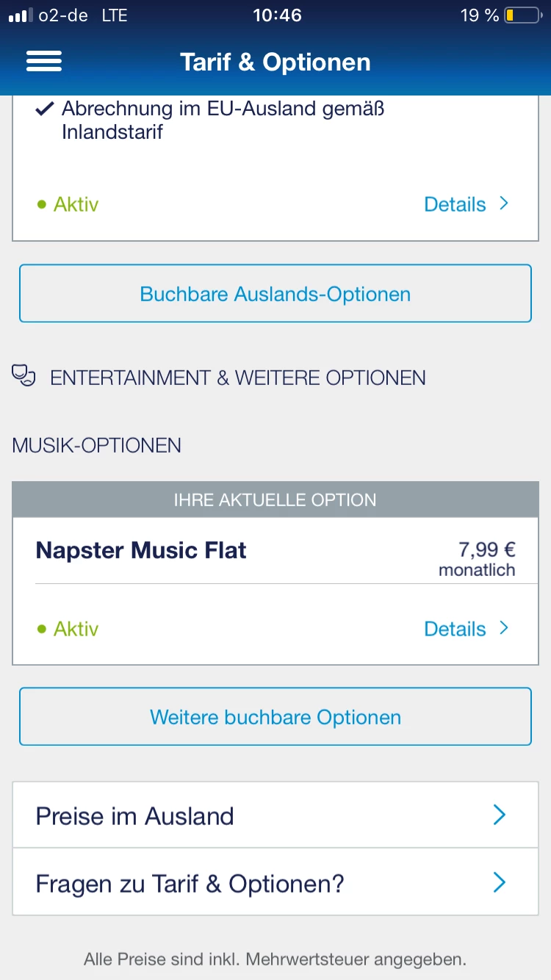Select the Preise im Ausland menu row
Viewport: 551px width, 980px height.
click(x=220, y=815)
